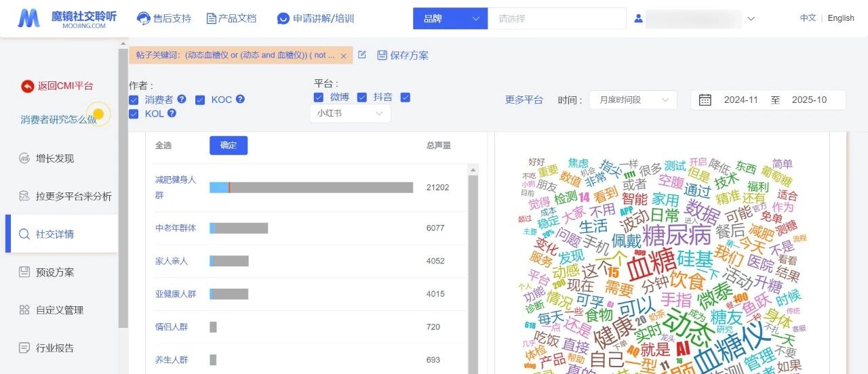Viewport: 868px width, 374px height.
Task: Click the save icon next to 保存方案
Action: pos(382,55)
